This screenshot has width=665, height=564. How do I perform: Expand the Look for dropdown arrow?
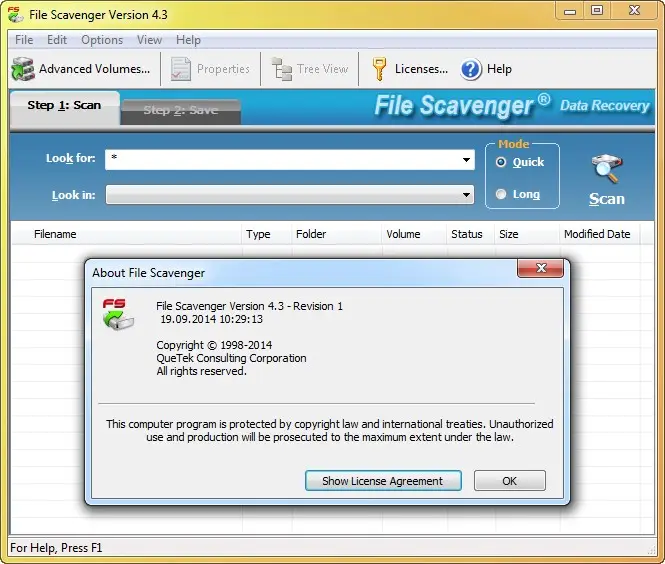(466, 160)
